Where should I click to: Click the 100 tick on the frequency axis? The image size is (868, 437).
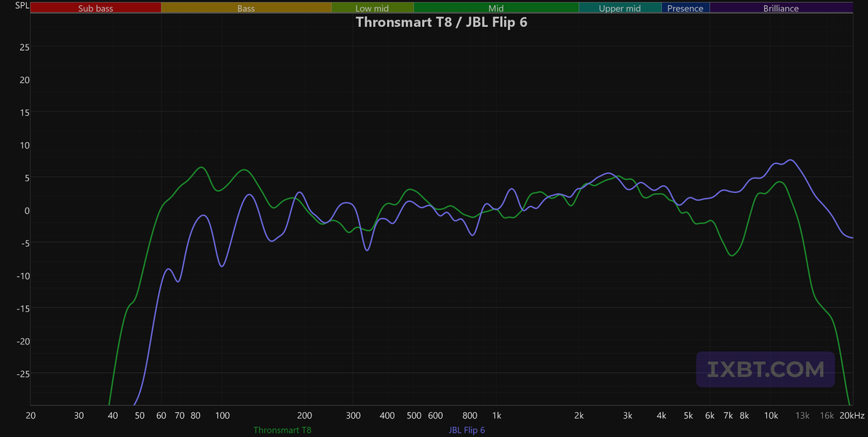222,415
